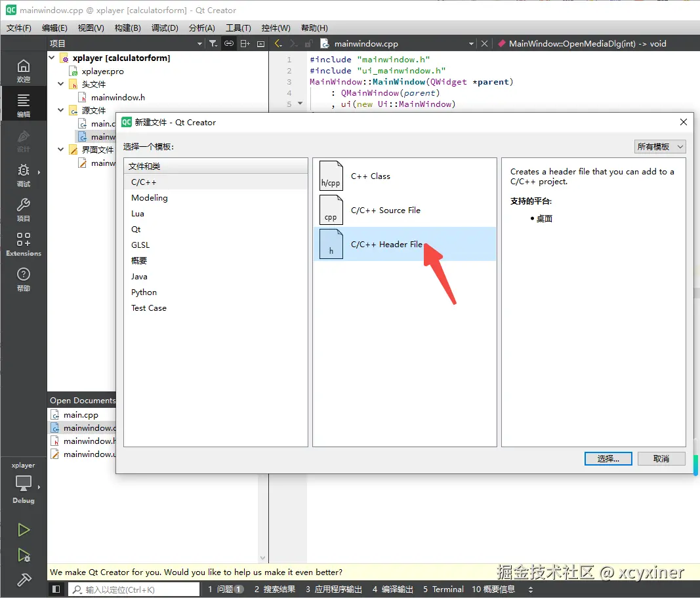Open the Welcome mode in sidebar
700x598 pixels.
click(x=23, y=71)
